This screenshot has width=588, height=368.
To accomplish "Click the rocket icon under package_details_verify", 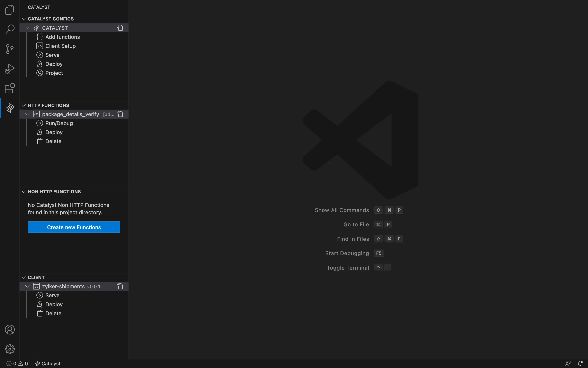I will tap(40, 132).
